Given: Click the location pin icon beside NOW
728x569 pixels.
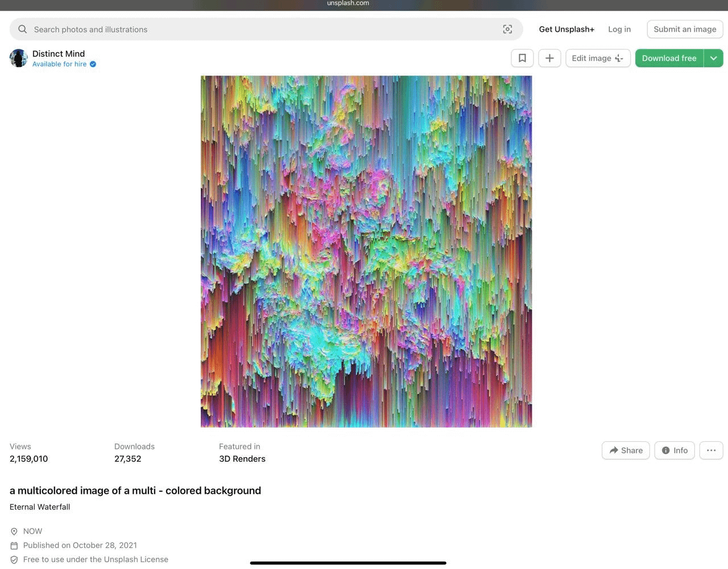Looking at the screenshot, I should (14, 531).
